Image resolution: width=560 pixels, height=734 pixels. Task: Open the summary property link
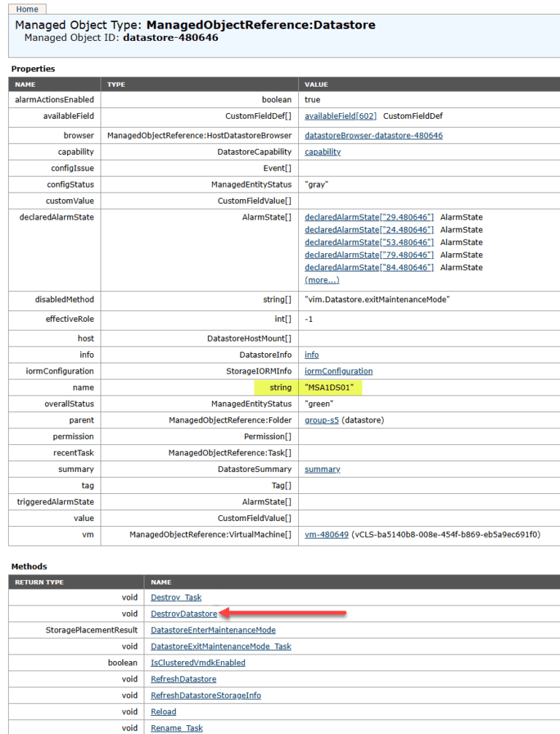322,469
